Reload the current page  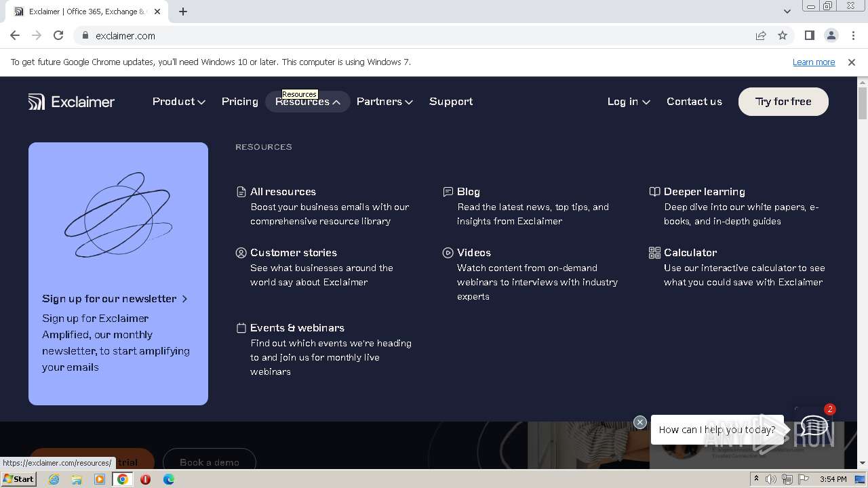coord(58,35)
